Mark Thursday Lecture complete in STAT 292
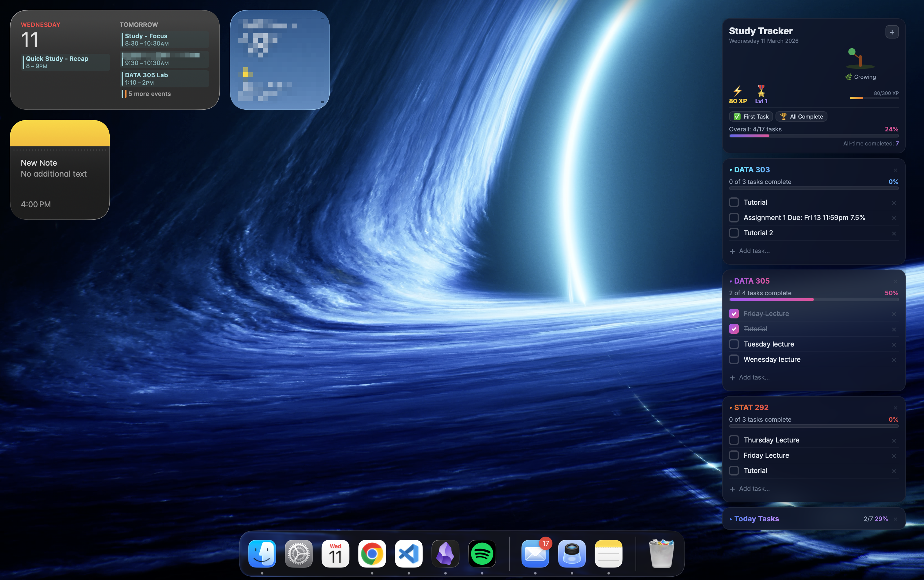This screenshot has width=924, height=580. (x=734, y=440)
